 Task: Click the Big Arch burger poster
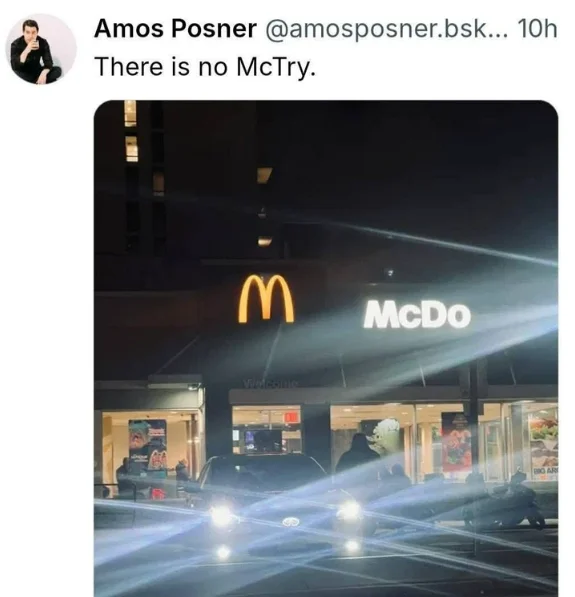click(x=544, y=442)
